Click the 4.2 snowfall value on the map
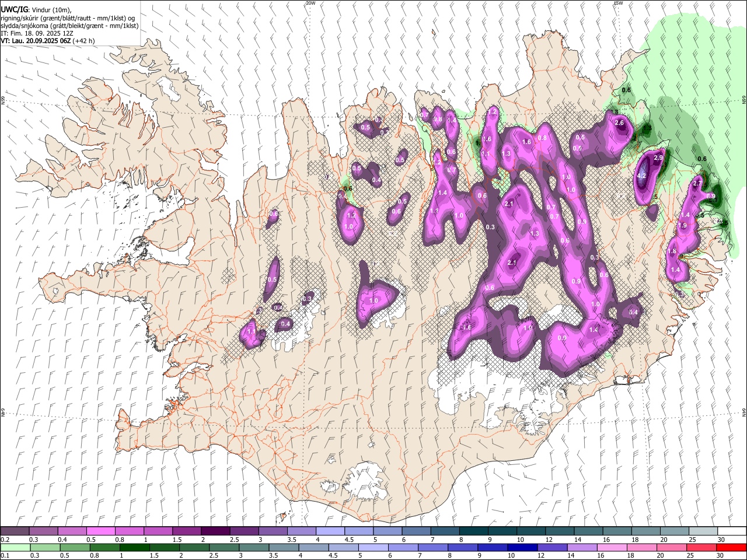Screen dimensions: 747x560 click(x=642, y=176)
